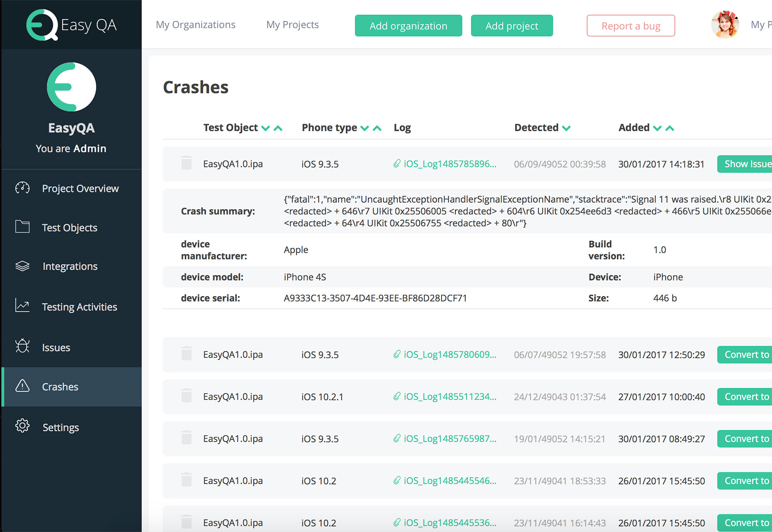Select Crashes in the sidebar

click(72, 387)
